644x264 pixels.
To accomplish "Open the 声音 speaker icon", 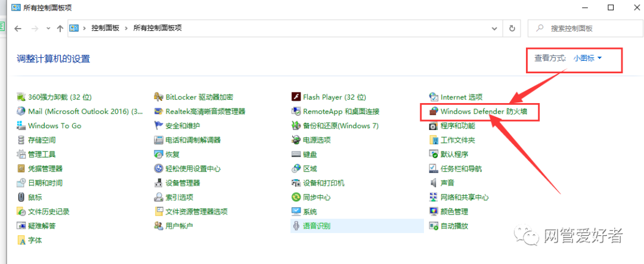I will 434,183.
